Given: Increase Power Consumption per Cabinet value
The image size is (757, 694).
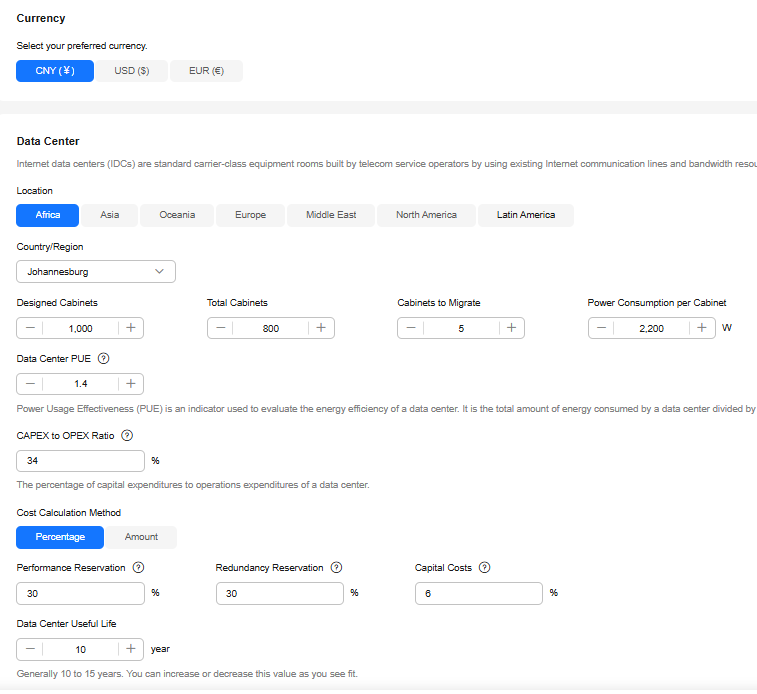Looking at the screenshot, I should pos(702,328).
